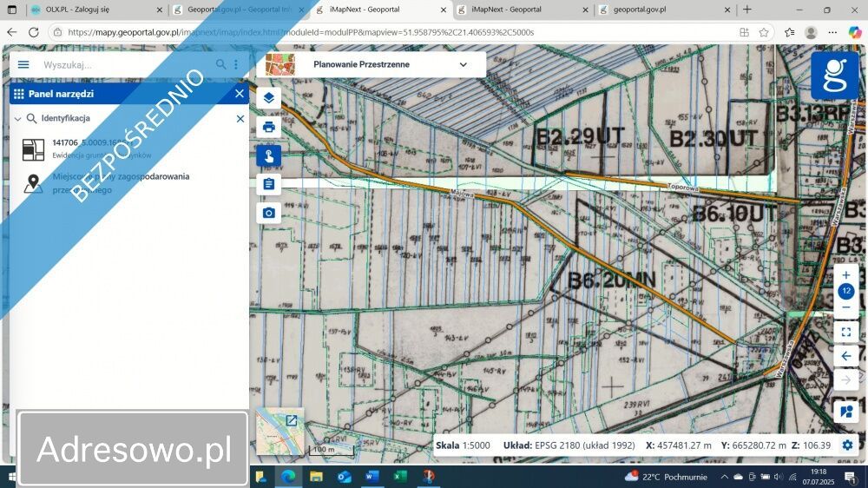Viewport: 868px width, 488px height.
Task: Click the Układ EPSG 2180 label
Action: pos(569,445)
